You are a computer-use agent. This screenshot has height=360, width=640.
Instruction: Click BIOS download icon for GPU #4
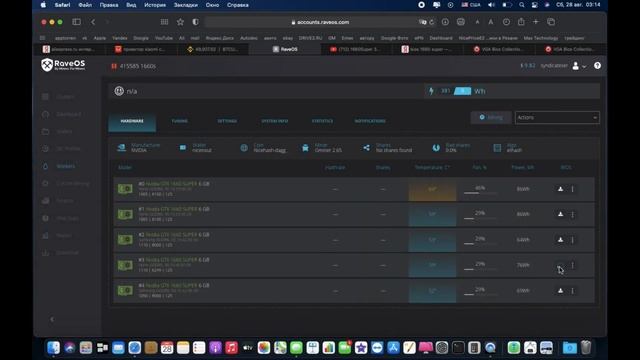(560, 291)
